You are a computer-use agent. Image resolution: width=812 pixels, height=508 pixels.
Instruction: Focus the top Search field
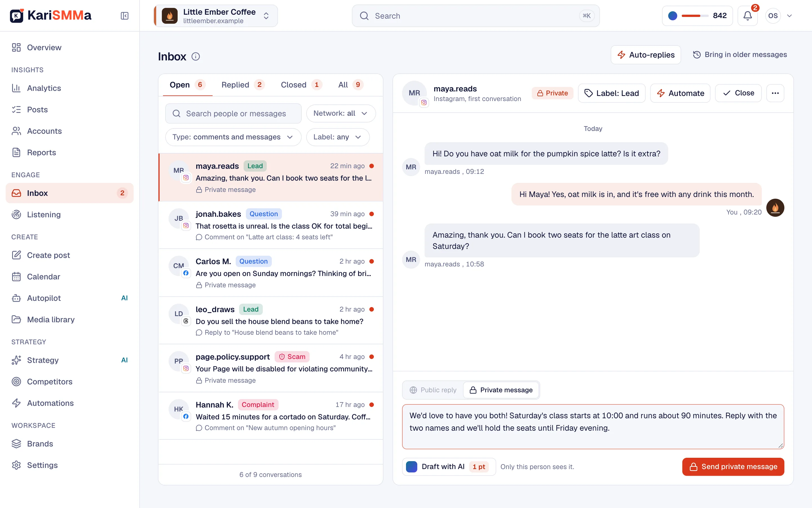click(x=475, y=16)
